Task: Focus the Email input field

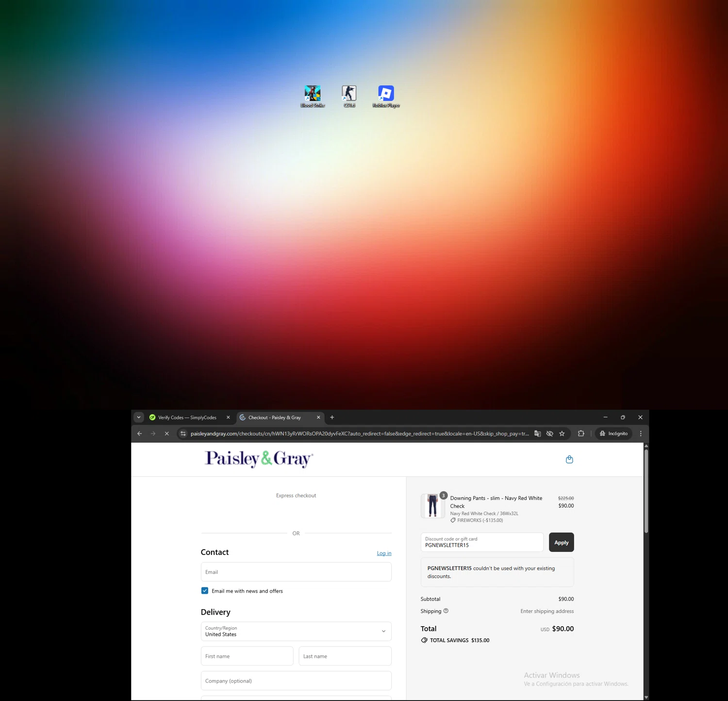Action: pyautogui.click(x=296, y=572)
